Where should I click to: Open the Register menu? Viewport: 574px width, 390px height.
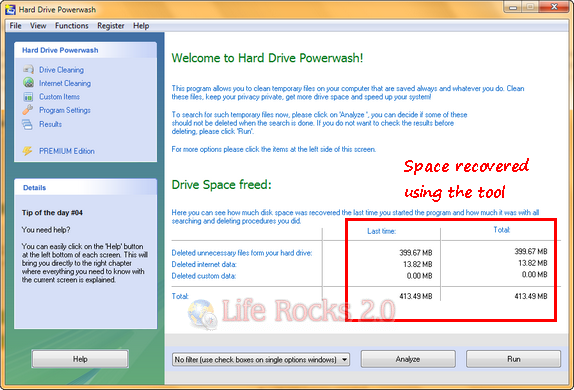point(111,26)
